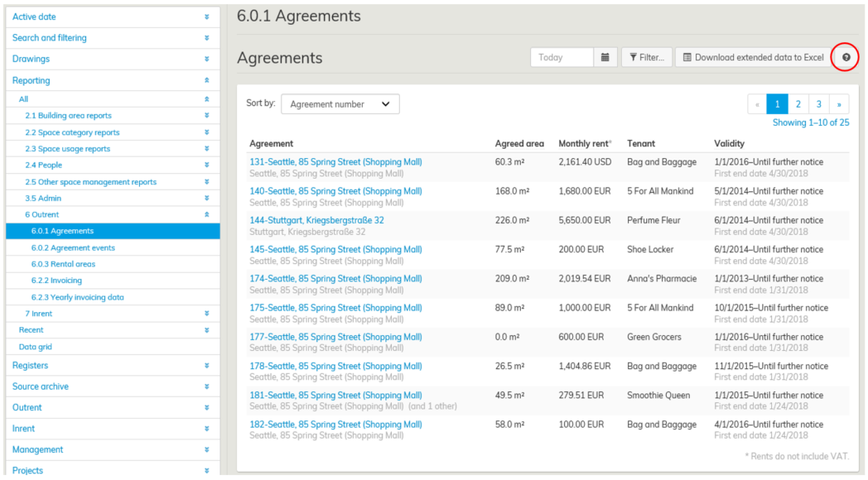Go to page 2 of agreements
The height and width of the screenshot is (480, 868).
pyautogui.click(x=798, y=104)
